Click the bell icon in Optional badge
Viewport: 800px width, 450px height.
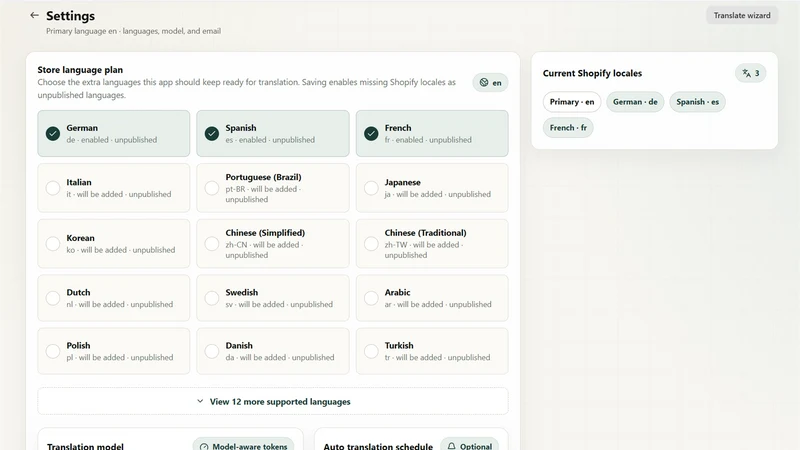point(452,446)
